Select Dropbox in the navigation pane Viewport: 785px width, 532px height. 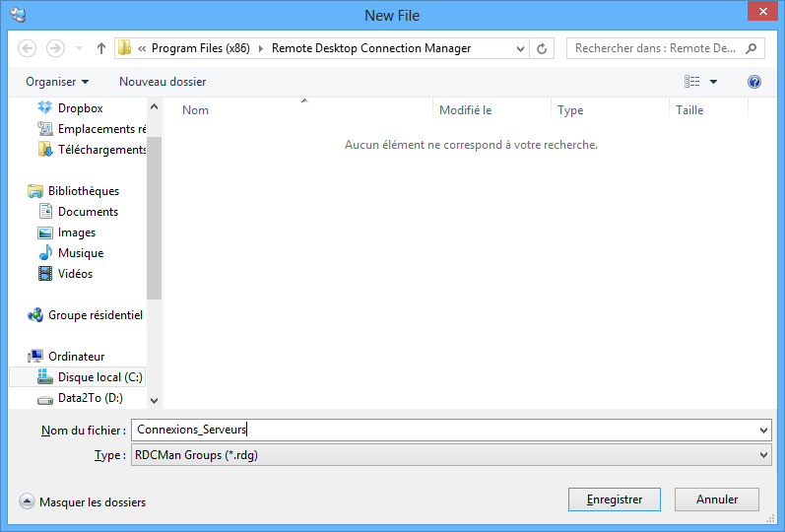coord(80,108)
